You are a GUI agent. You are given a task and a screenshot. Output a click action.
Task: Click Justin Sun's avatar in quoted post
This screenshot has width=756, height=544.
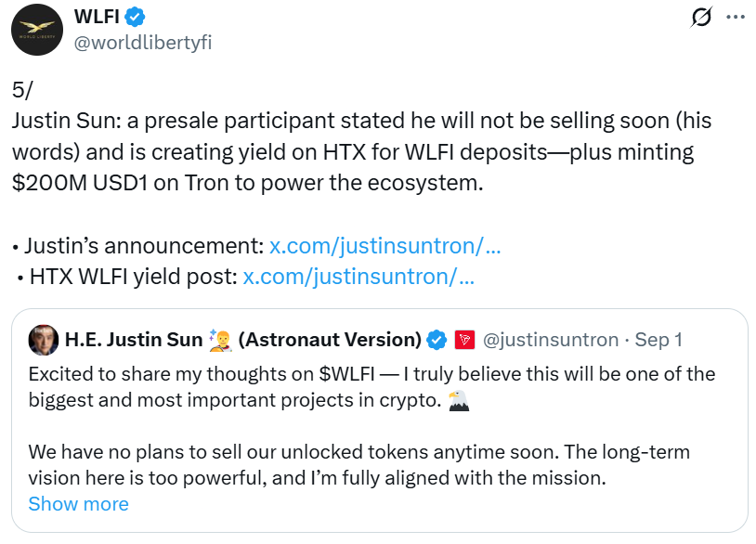point(43,340)
